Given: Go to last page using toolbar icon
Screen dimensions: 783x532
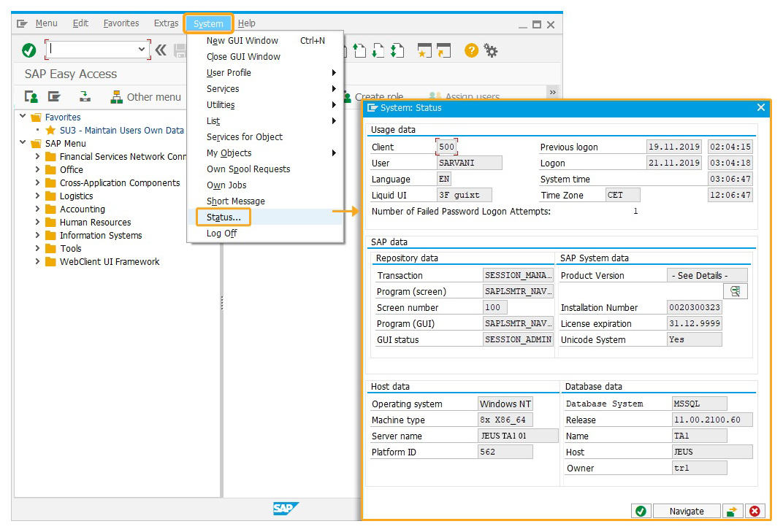Looking at the screenshot, I should (397, 50).
